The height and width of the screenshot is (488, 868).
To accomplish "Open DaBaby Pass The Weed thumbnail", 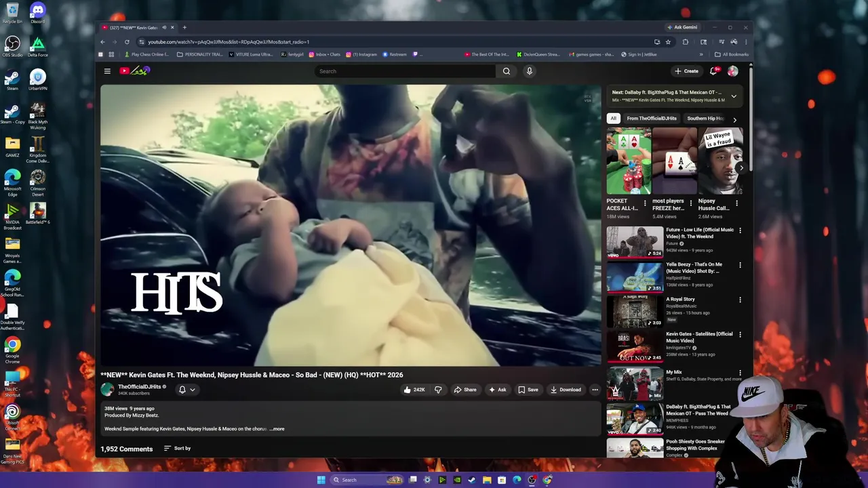I will tap(635, 419).
